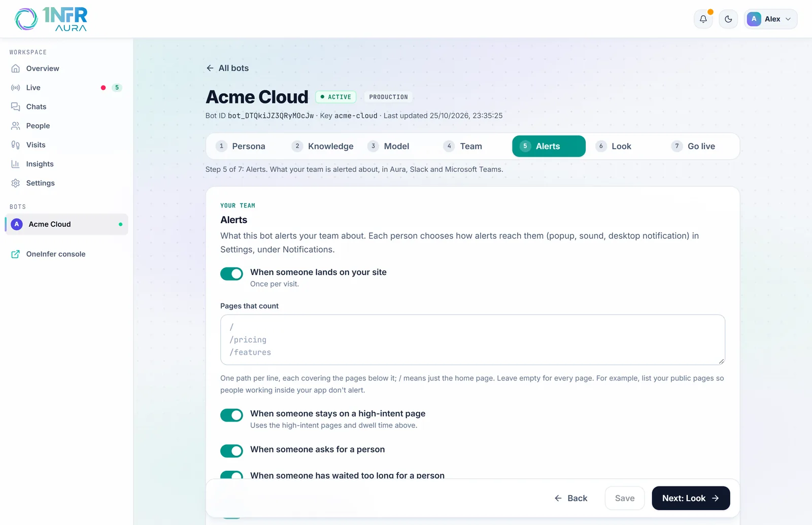This screenshot has height=525, width=812.
Task: Click the Live broadcast icon
Action: 16,88
